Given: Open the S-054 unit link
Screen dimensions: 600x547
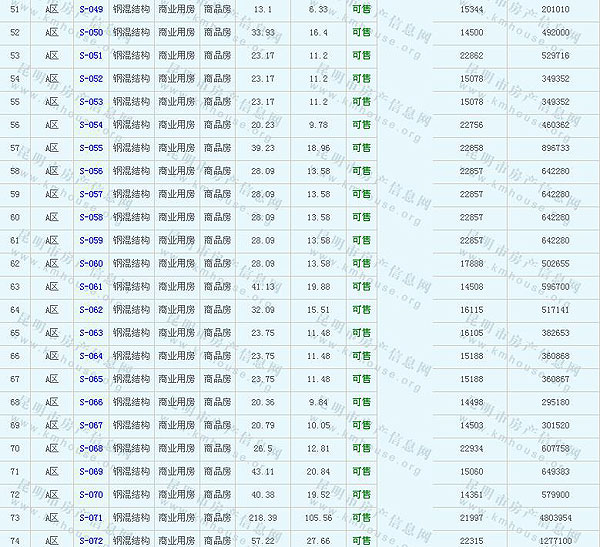Looking at the screenshot, I should click(90, 125).
